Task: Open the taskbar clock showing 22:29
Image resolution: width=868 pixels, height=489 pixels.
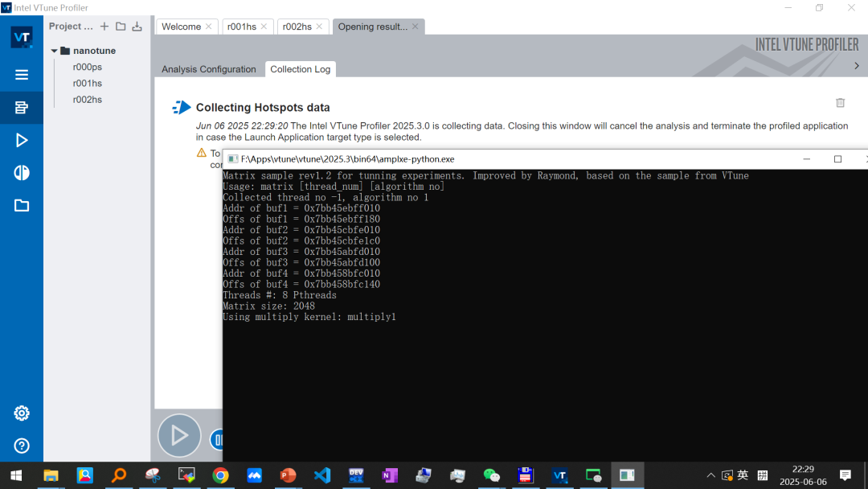Action: pyautogui.click(x=803, y=475)
